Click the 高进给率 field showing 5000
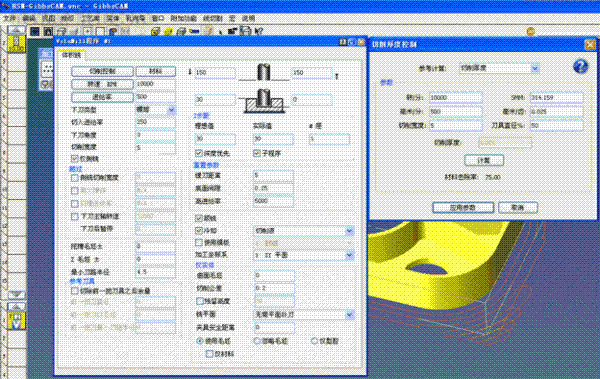The height and width of the screenshot is (379, 600). tap(273, 201)
